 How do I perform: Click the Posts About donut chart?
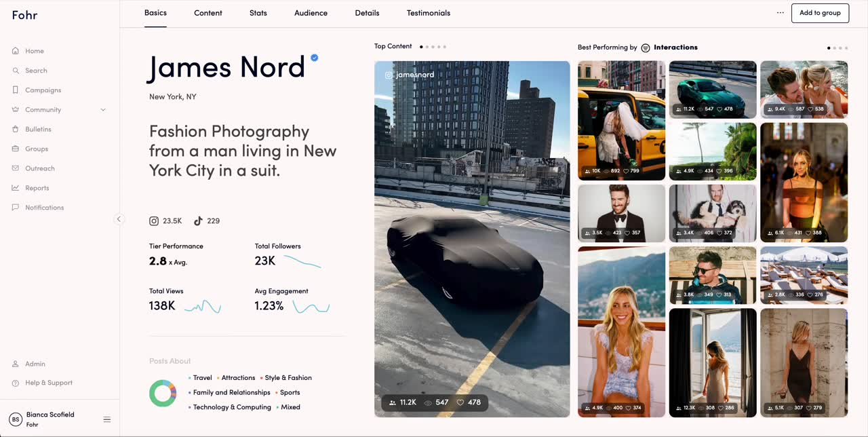[163, 393]
